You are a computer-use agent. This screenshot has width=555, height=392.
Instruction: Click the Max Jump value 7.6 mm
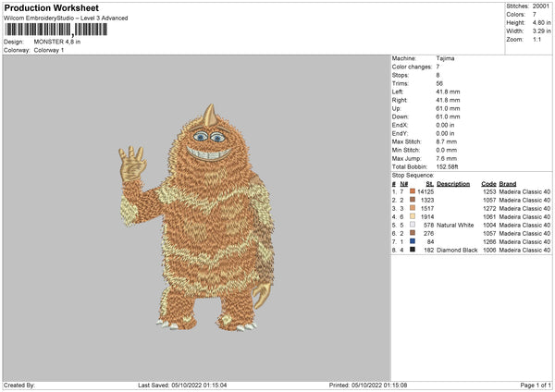tap(447, 158)
